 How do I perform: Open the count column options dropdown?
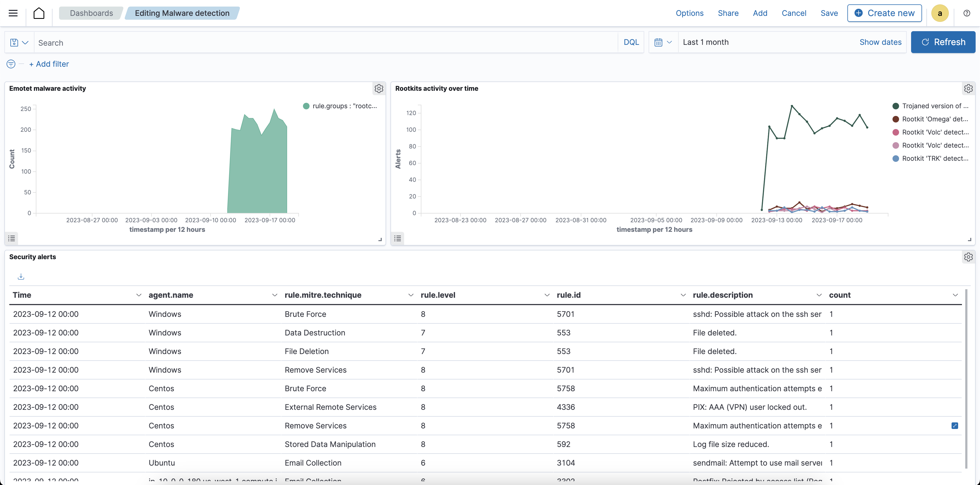click(x=955, y=295)
